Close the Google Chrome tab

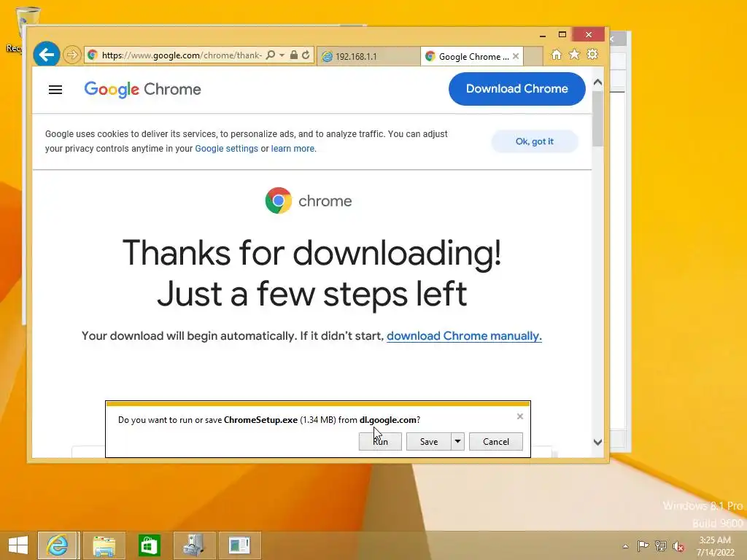click(x=516, y=56)
